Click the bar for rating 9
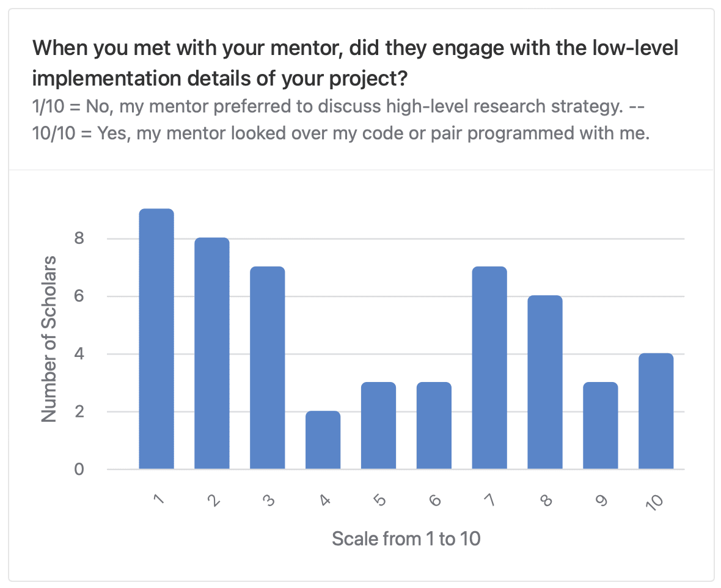The width and height of the screenshot is (721, 588). pyautogui.click(x=601, y=425)
